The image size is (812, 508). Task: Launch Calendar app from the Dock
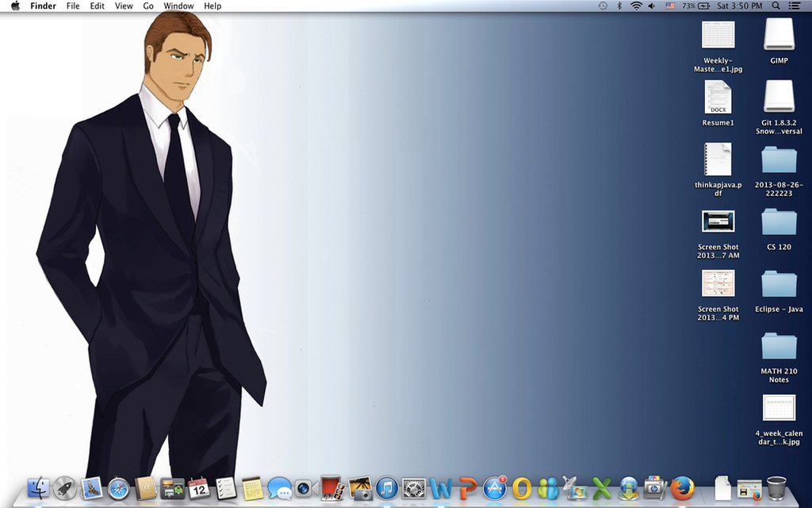click(x=199, y=488)
